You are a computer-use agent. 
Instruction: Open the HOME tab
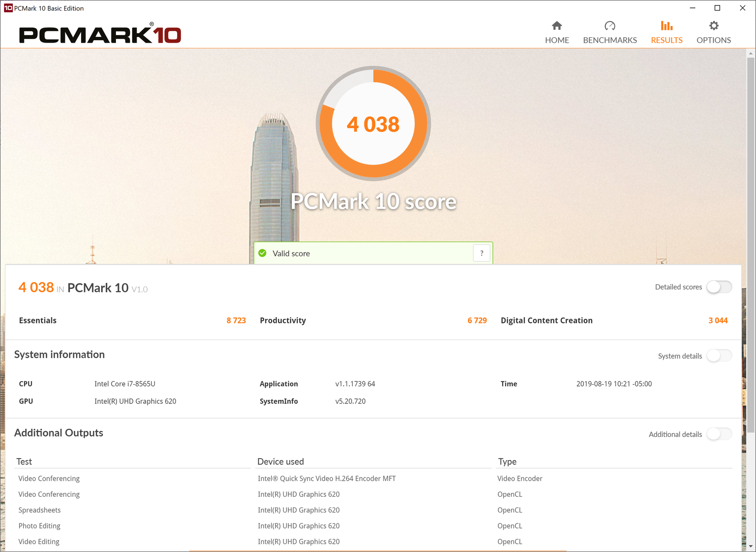point(557,32)
